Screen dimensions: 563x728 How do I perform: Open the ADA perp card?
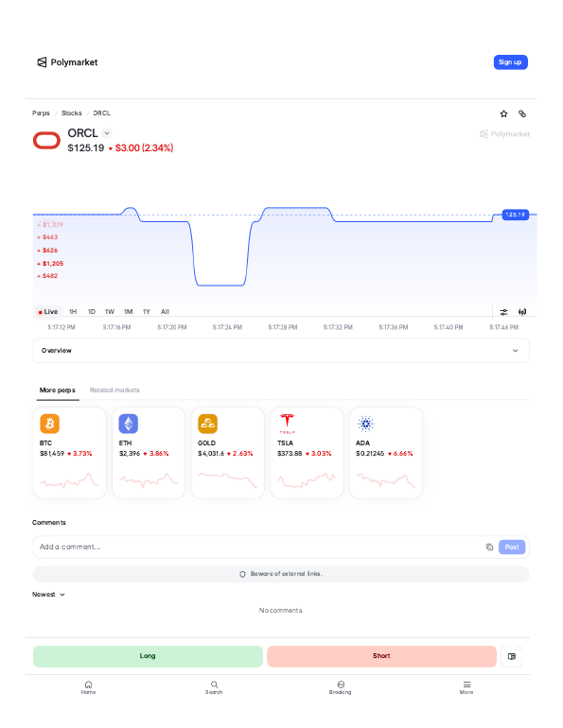386,453
